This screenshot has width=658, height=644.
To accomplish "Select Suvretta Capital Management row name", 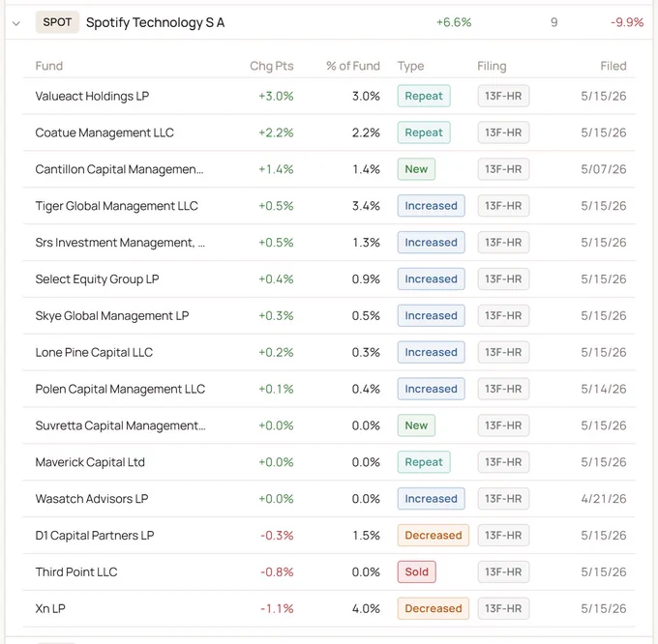I will [x=120, y=425].
